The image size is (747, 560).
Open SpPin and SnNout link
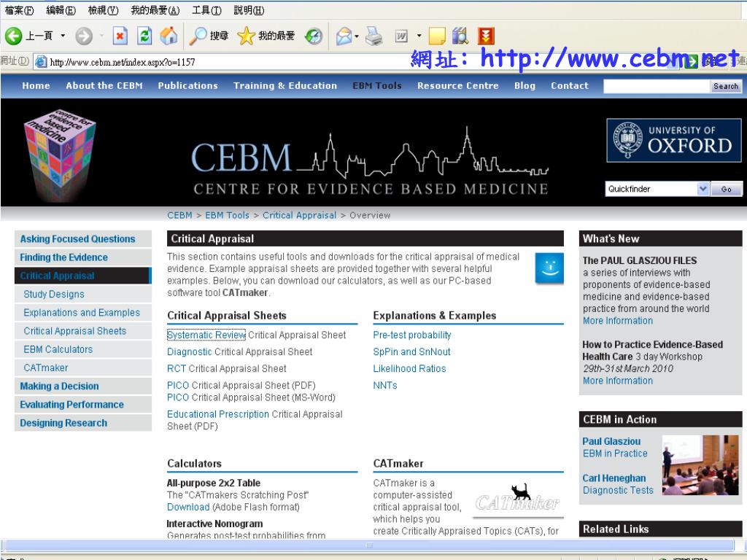[411, 352]
